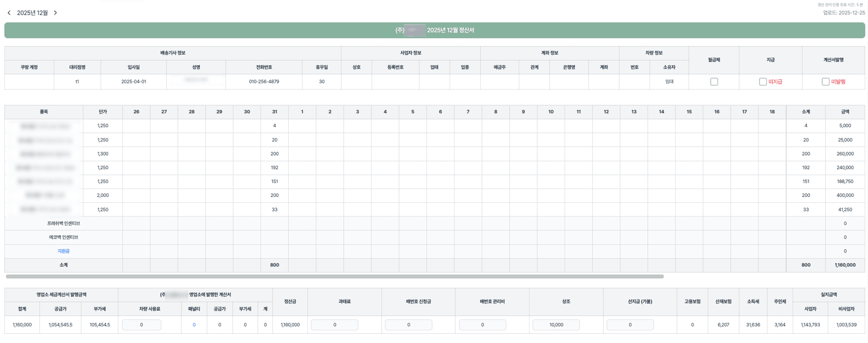Click the 2025년 12월 month label
This screenshot has width=868, height=343.
(32, 13)
